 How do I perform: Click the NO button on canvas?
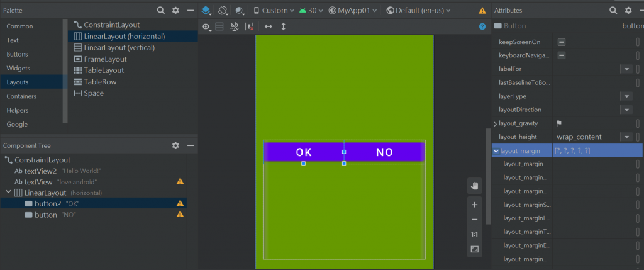click(x=384, y=152)
